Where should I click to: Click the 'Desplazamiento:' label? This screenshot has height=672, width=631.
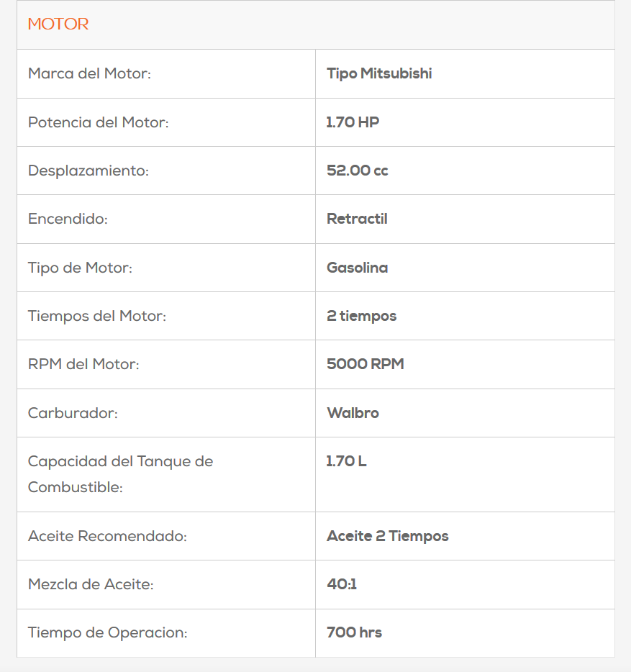(x=89, y=171)
